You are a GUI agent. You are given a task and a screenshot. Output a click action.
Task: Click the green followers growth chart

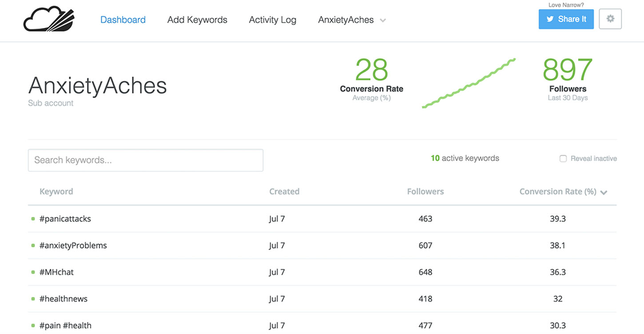pyautogui.click(x=469, y=83)
